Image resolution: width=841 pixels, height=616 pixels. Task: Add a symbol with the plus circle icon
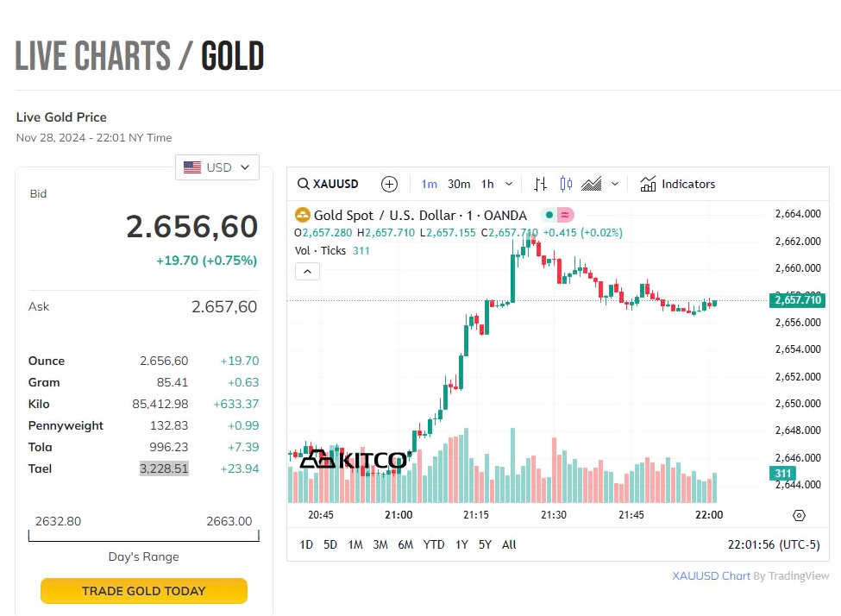(389, 184)
